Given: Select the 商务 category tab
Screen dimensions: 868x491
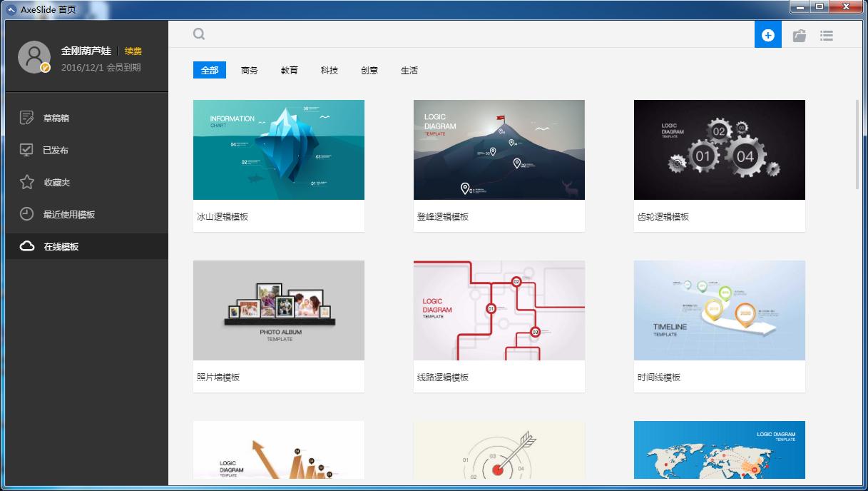Looking at the screenshot, I should click(x=250, y=71).
